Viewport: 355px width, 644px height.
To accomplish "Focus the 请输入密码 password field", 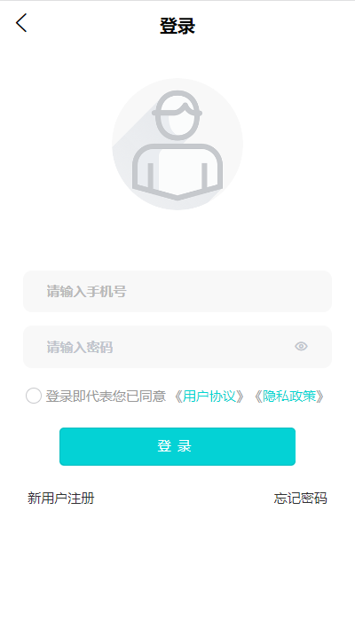I will coord(177,347).
